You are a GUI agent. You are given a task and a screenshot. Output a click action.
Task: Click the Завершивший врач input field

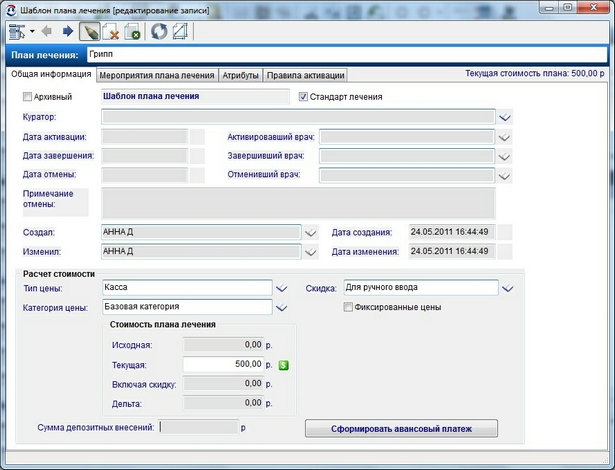tap(407, 156)
